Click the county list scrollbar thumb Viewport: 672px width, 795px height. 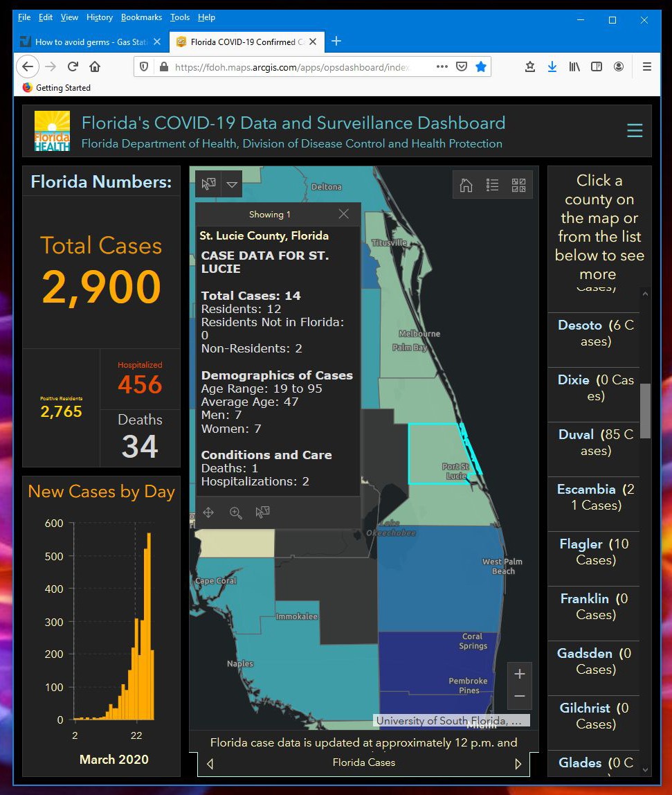[645, 411]
